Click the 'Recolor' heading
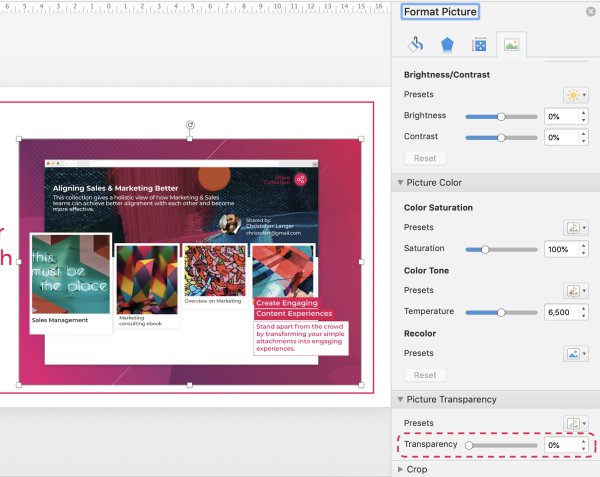Viewport: 600px width, 477px height. pyautogui.click(x=420, y=333)
